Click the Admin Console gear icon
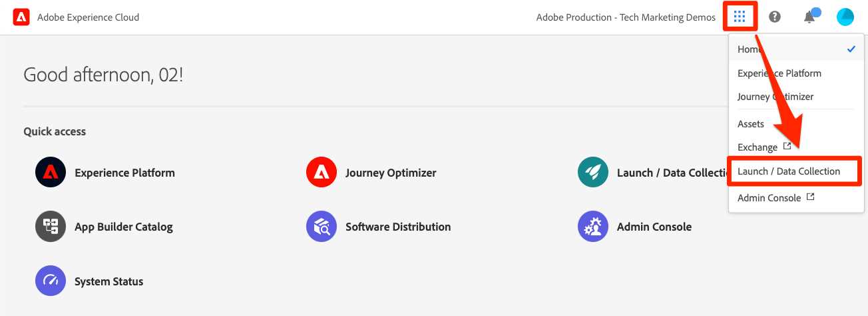Screen dimensions: 868x316 click(594, 227)
